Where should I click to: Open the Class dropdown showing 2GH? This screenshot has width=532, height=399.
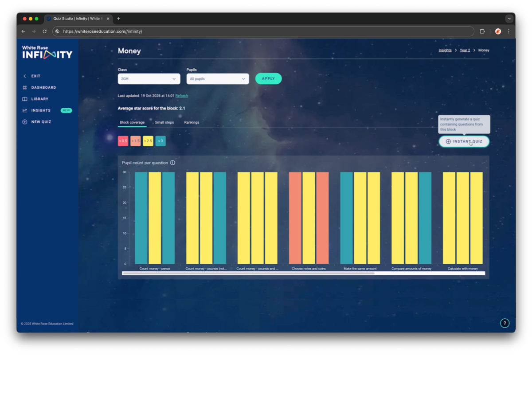149,79
